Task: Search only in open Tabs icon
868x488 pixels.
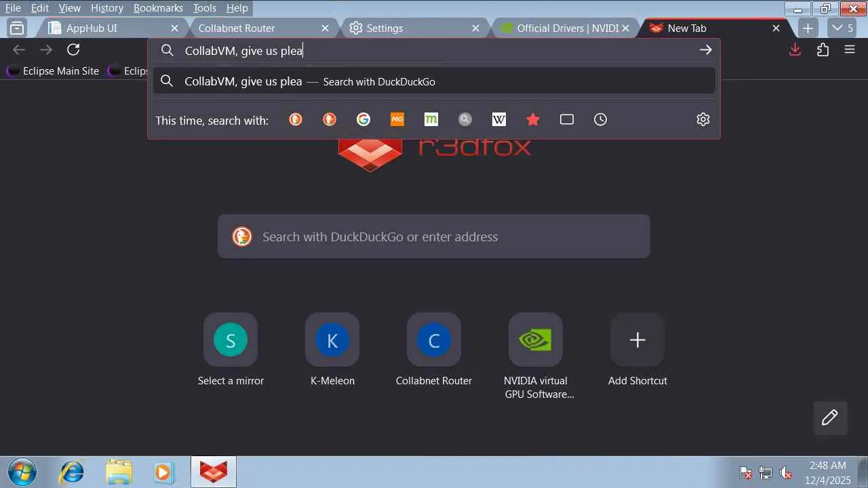Action: tap(567, 119)
